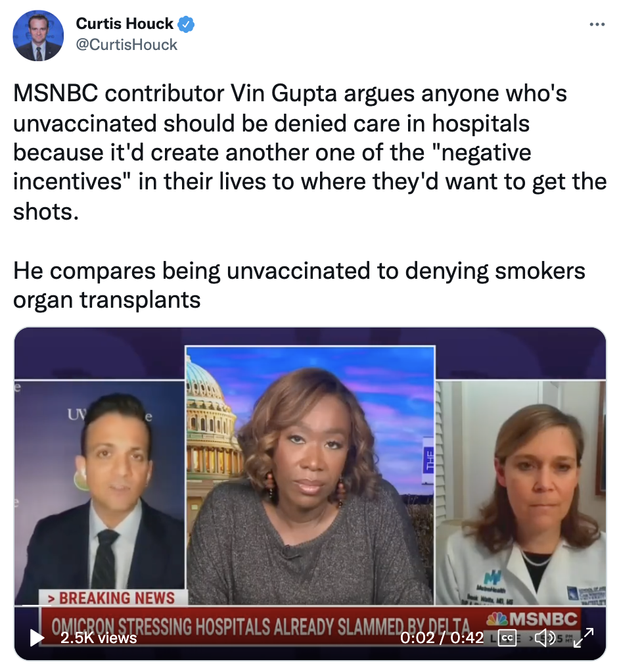The height and width of the screenshot is (672, 619).
Task: Click the text about smokers organ transplants
Action: [299, 285]
